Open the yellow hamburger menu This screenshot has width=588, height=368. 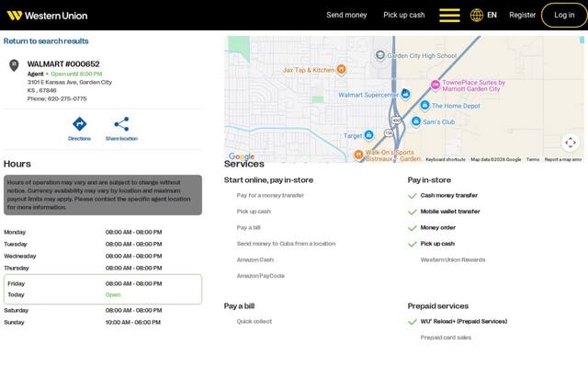coord(449,16)
